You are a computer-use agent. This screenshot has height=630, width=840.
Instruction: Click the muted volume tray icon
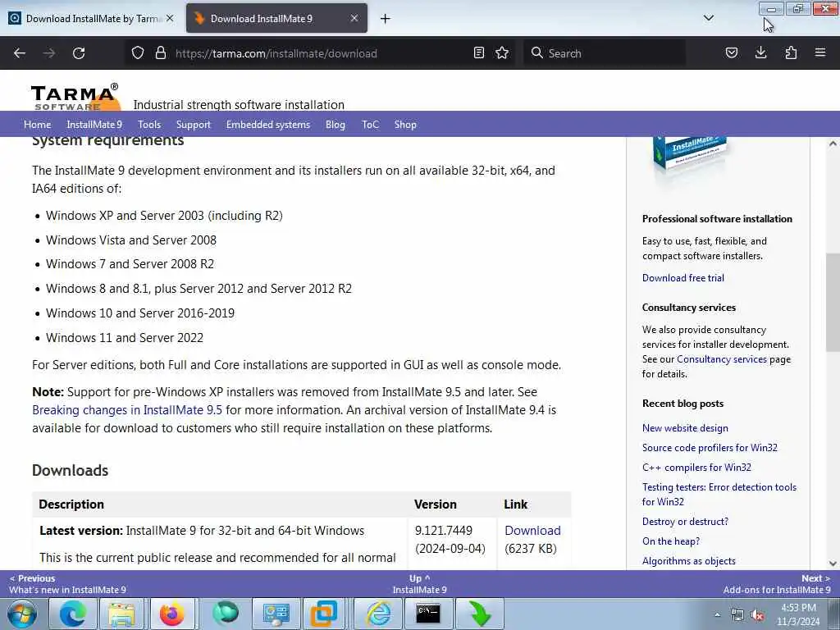757,615
